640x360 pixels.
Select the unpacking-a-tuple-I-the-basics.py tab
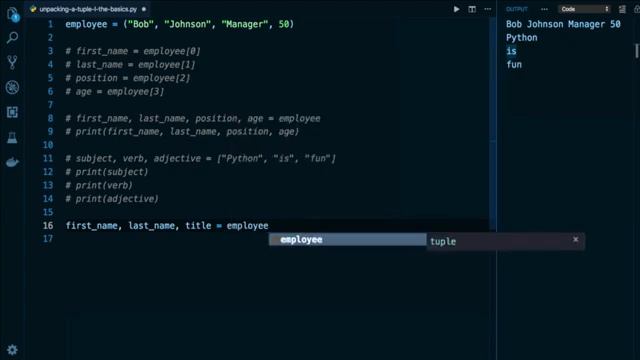click(88, 9)
